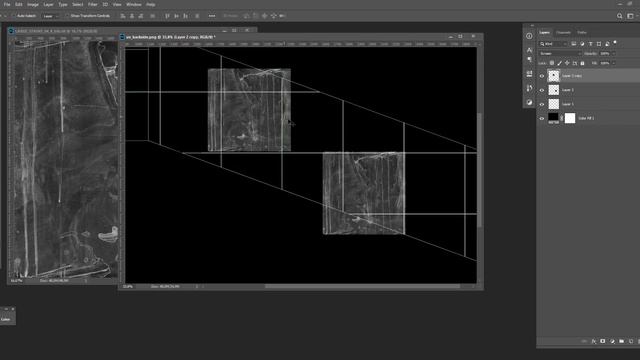Click the layer style fx icon

[x=594, y=341]
